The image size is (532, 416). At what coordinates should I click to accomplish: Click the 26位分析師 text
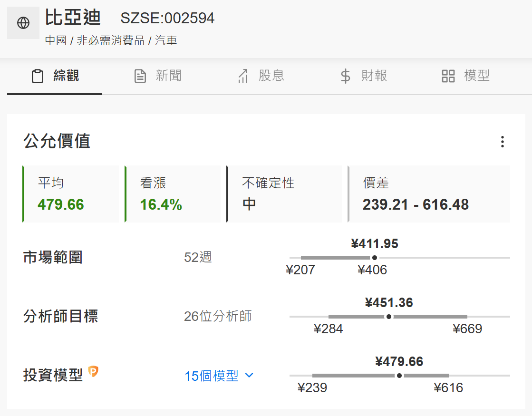coord(218,316)
